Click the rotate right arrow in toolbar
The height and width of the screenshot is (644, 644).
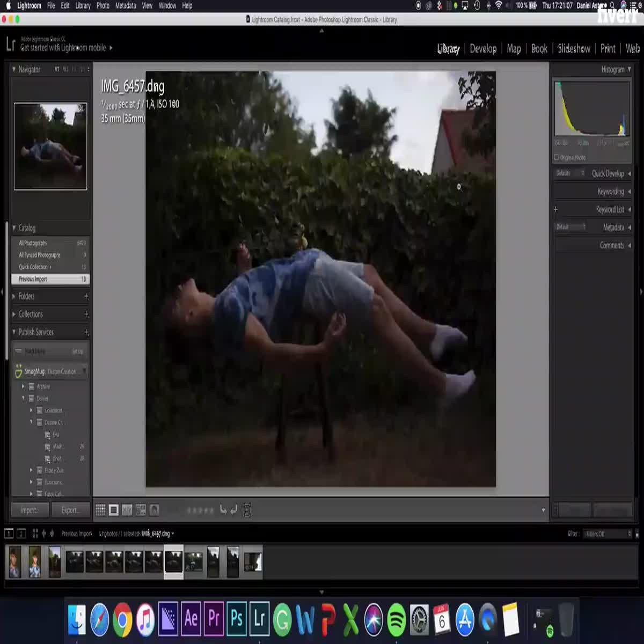click(233, 510)
